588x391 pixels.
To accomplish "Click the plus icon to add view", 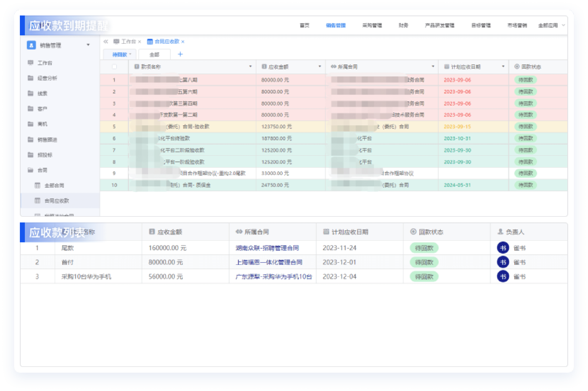I will click(x=180, y=54).
